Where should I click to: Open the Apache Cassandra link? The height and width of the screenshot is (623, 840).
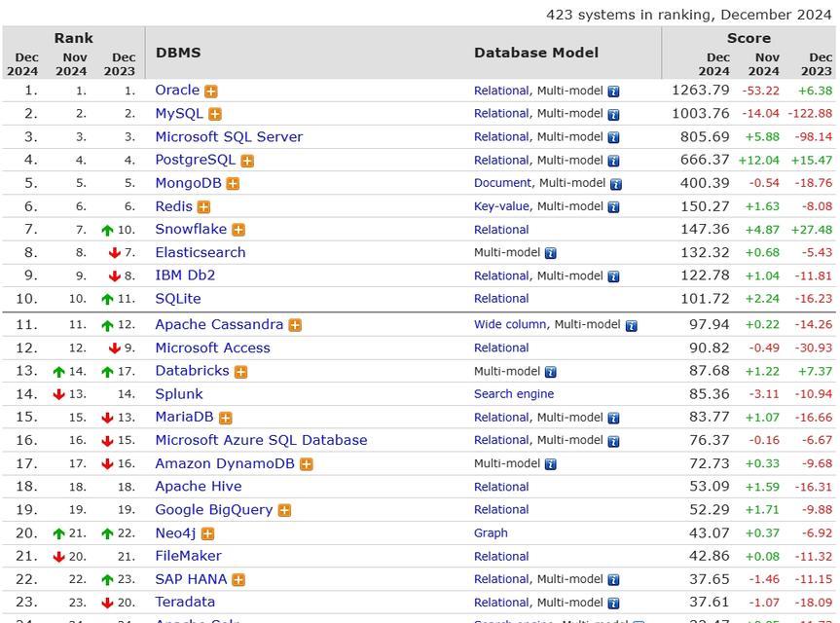coord(219,324)
